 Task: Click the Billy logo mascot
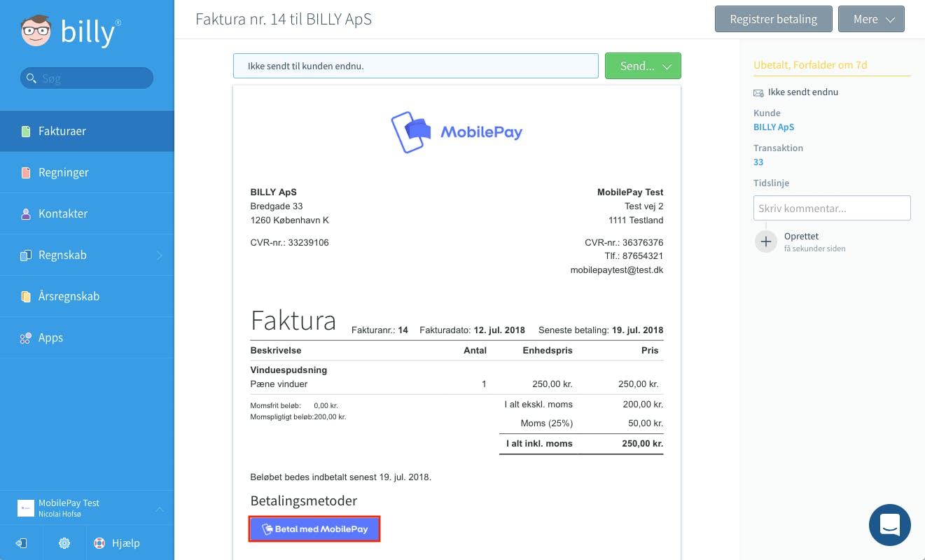tap(36, 32)
